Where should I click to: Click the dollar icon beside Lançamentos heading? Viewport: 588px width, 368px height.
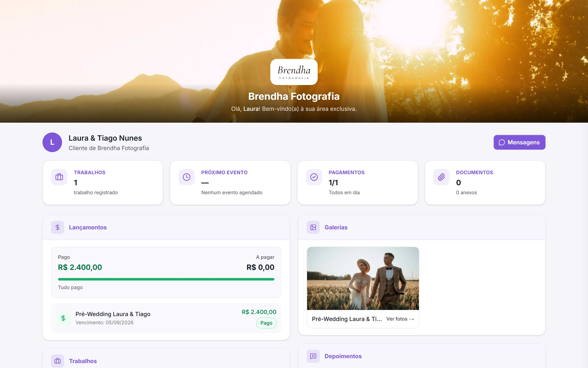58,227
